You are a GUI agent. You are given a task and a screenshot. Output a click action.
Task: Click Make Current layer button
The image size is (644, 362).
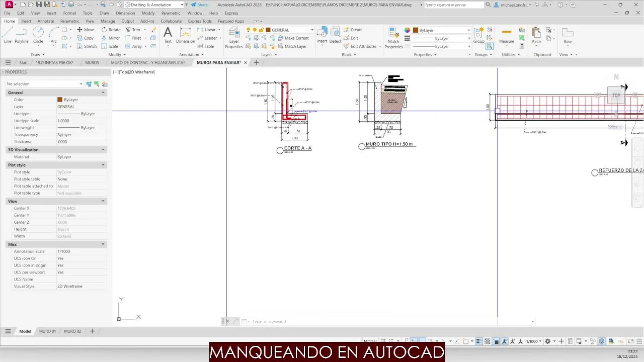293,38
